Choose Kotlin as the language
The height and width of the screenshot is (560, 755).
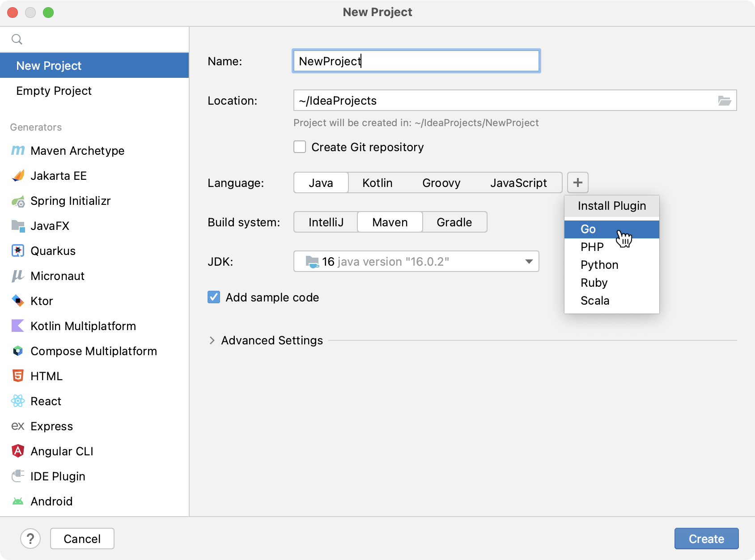377,183
